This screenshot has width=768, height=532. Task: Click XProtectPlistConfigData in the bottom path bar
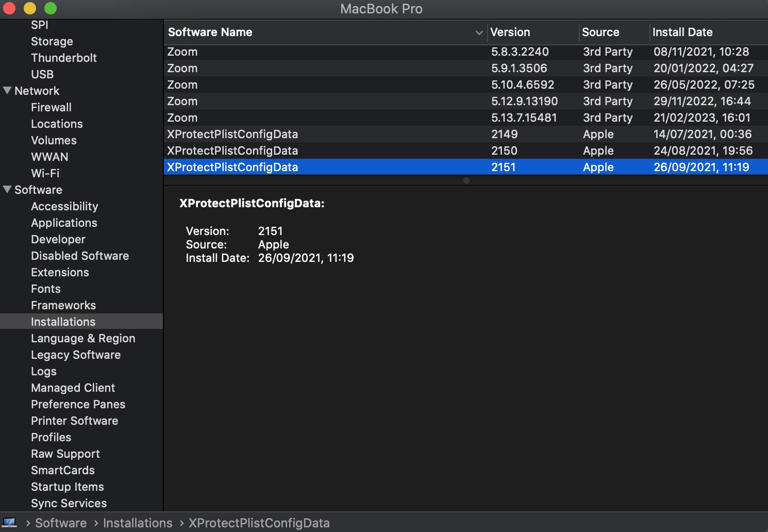(259, 523)
